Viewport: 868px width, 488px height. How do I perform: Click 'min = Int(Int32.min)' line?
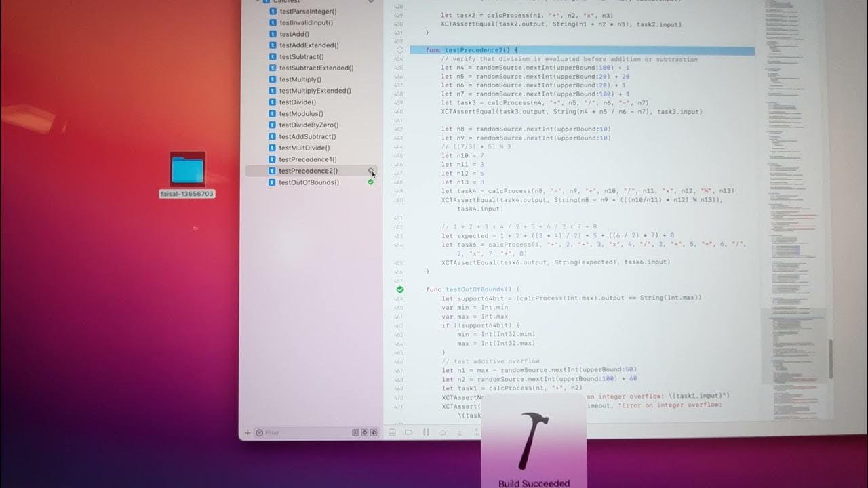pyautogui.click(x=496, y=333)
